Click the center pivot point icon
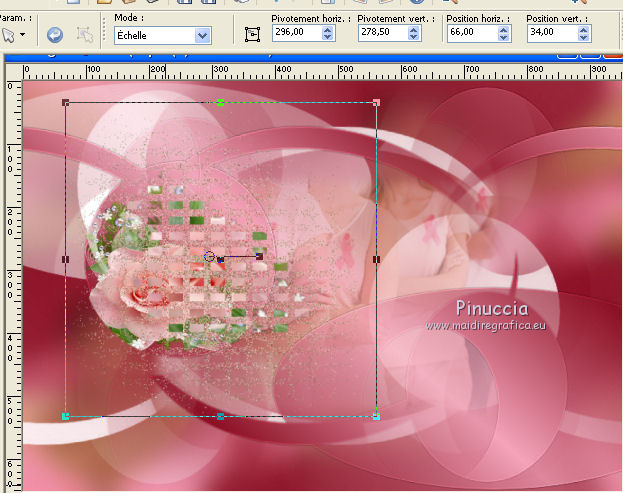Viewport: 623px width, 493px height. [x=252, y=35]
